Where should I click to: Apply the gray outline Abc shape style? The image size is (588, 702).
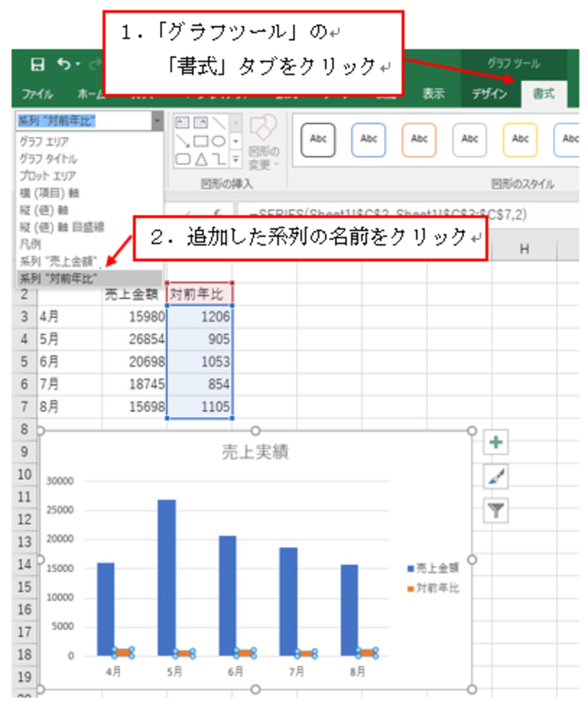(x=469, y=140)
